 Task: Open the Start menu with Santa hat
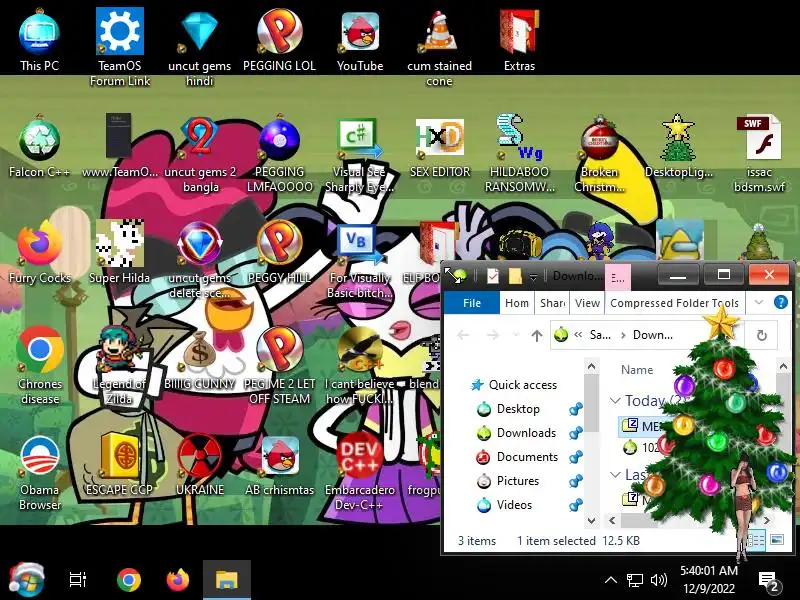(27, 579)
